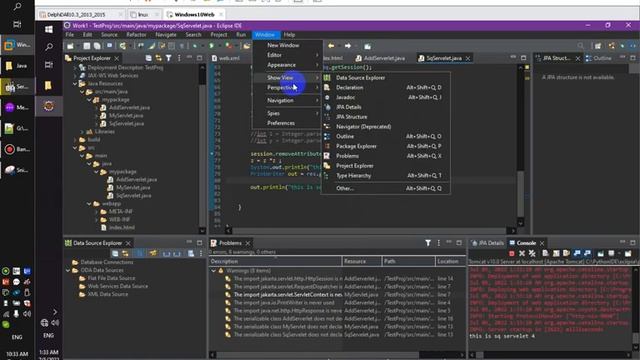Viewport: 640px width, 360px height.
Task: Click Eclipse icon in VM taskbar
Action: (x=49, y=106)
